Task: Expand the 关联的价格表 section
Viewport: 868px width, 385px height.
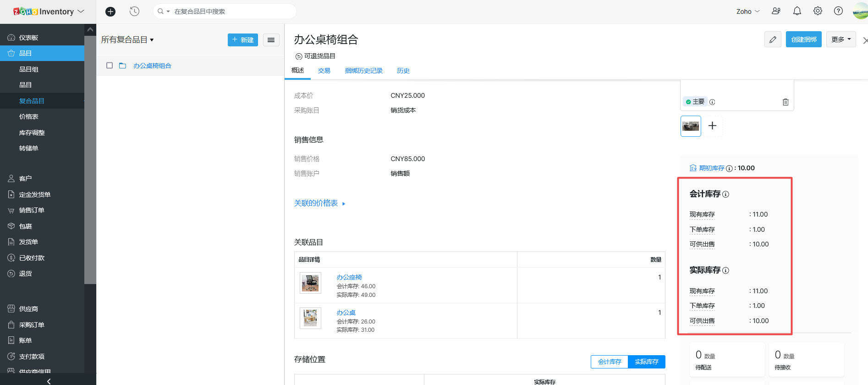Action: (x=319, y=203)
